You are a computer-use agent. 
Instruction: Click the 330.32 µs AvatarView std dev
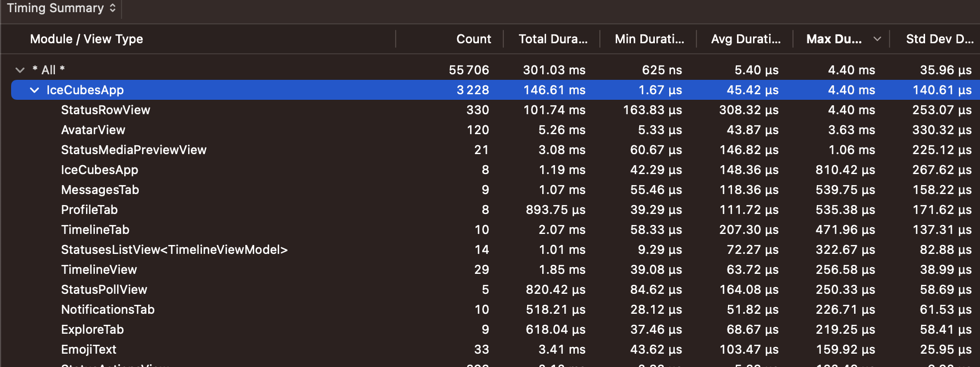click(942, 130)
